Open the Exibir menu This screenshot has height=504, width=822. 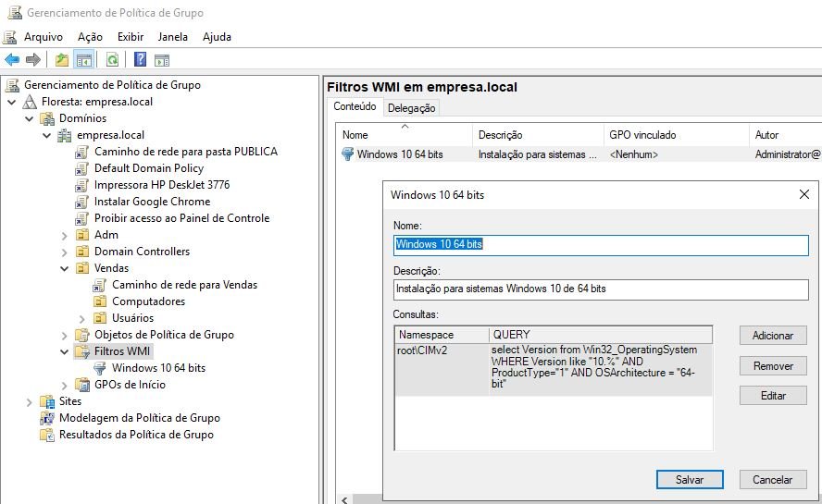(130, 37)
